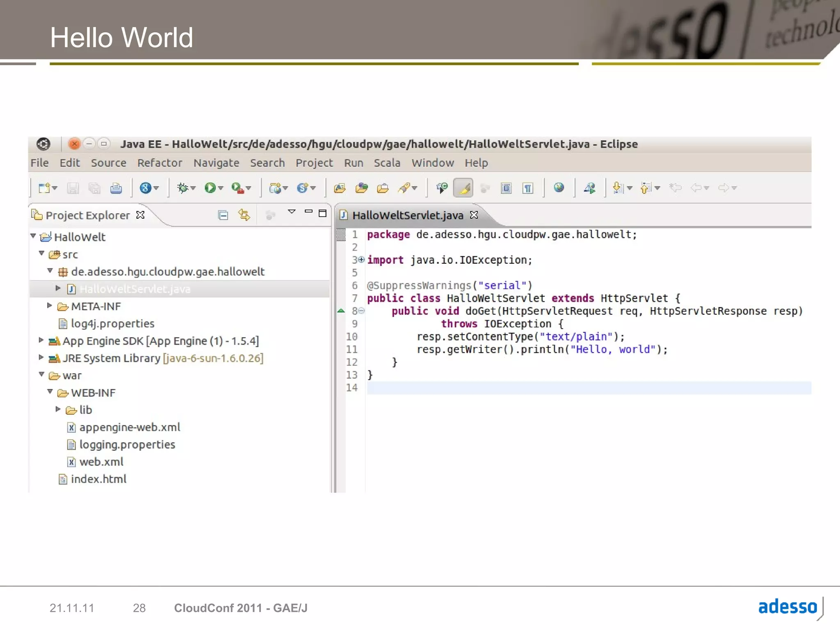840x630 pixels.
Task: Collapse the HalloWelt project tree node
Action: tap(34, 236)
